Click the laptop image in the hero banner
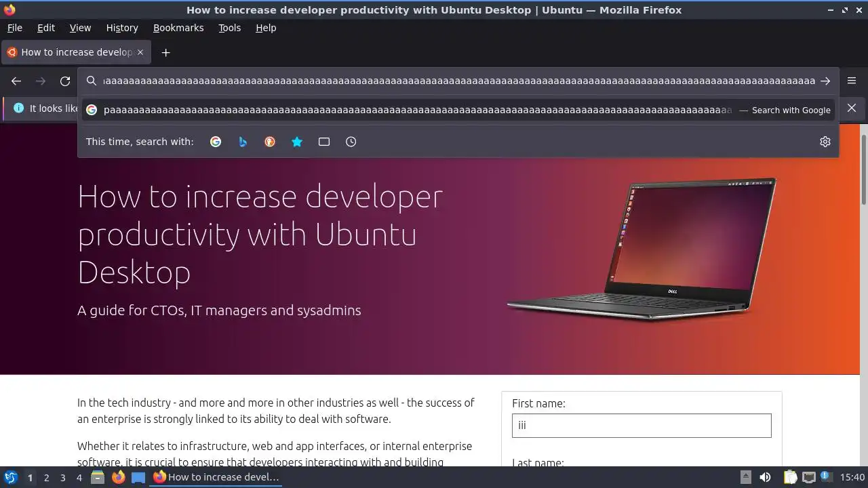Screen dimensions: 868x488 [x=641, y=249]
